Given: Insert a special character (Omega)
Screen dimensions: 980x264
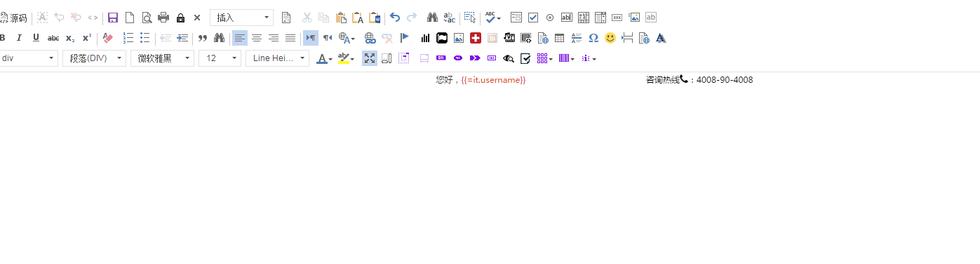Looking at the screenshot, I should tap(593, 38).
